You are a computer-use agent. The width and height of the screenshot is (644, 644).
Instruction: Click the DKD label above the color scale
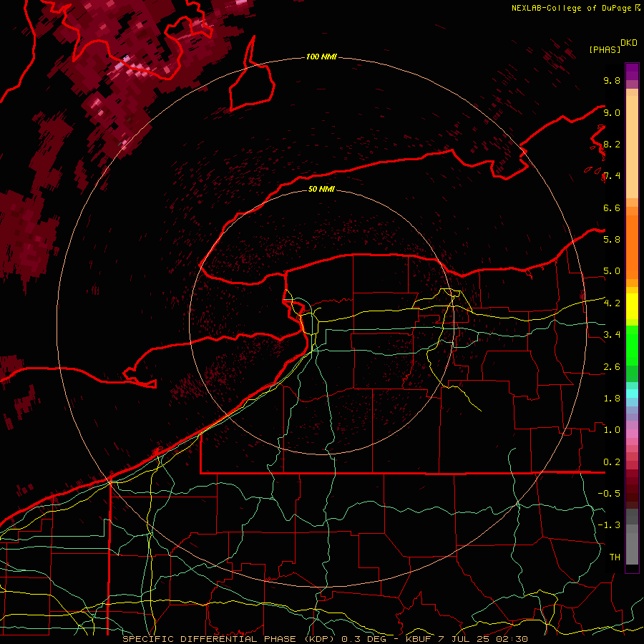coord(629,43)
